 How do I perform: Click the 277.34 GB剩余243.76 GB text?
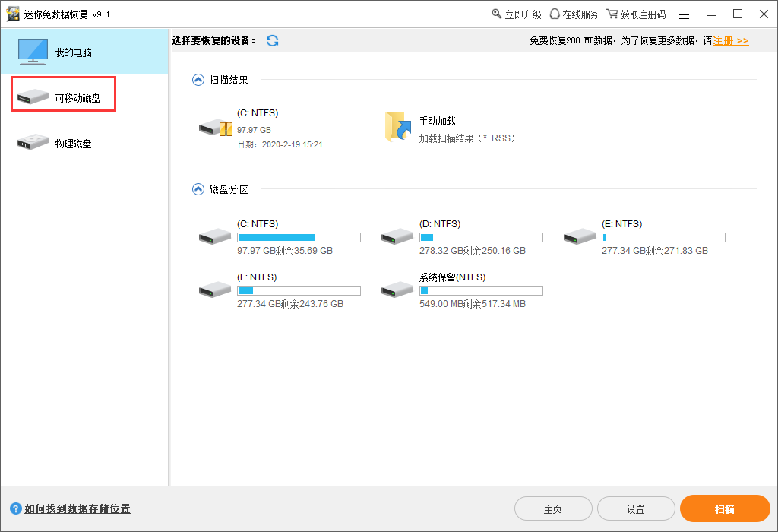(290, 304)
